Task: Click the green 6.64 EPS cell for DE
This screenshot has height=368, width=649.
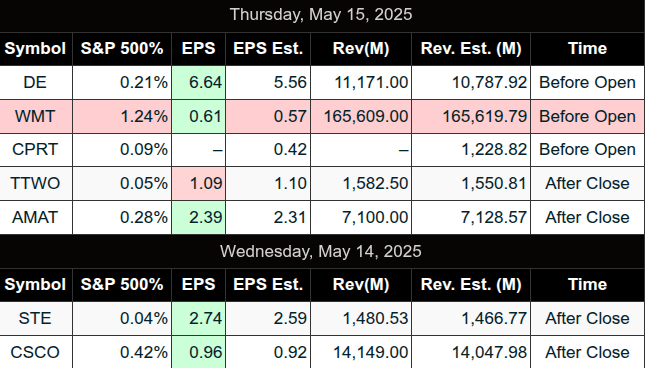Action: pos(199,82)
